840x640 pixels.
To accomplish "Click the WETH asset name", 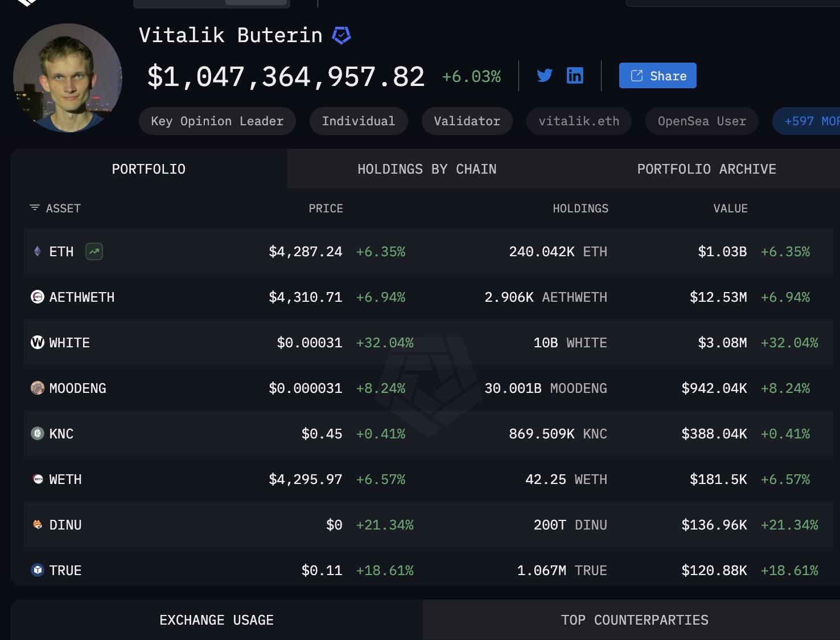I will point(65,479).
